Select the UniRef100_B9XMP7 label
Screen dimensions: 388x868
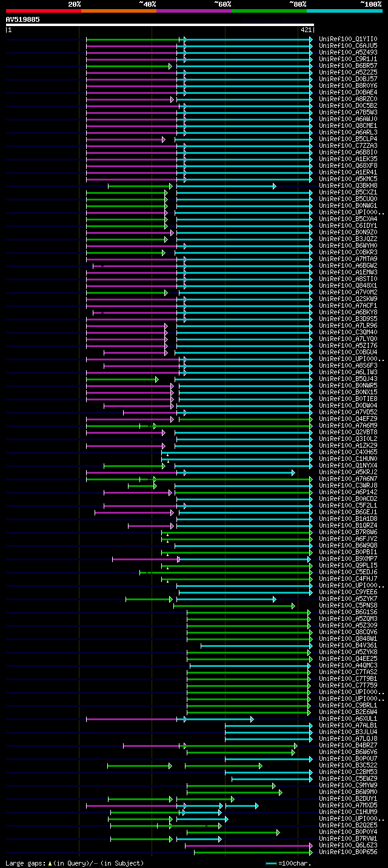click(348, 558)
